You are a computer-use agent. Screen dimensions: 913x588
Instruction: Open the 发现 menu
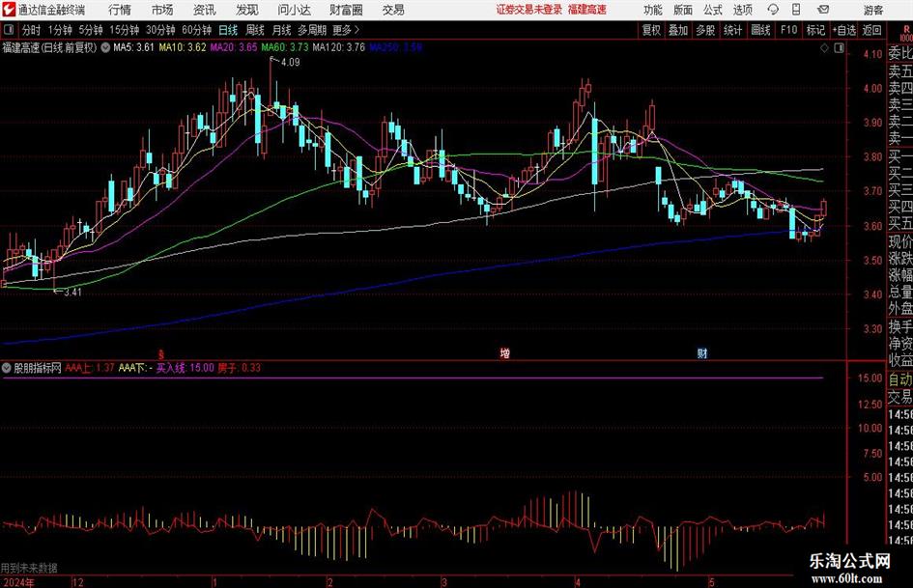click(247, 10)
